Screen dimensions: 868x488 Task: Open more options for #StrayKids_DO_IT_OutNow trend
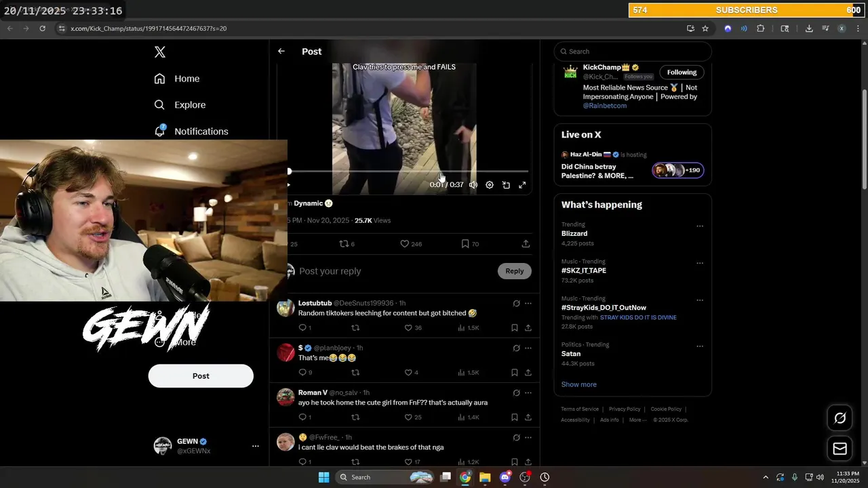[x=700, y=300]
